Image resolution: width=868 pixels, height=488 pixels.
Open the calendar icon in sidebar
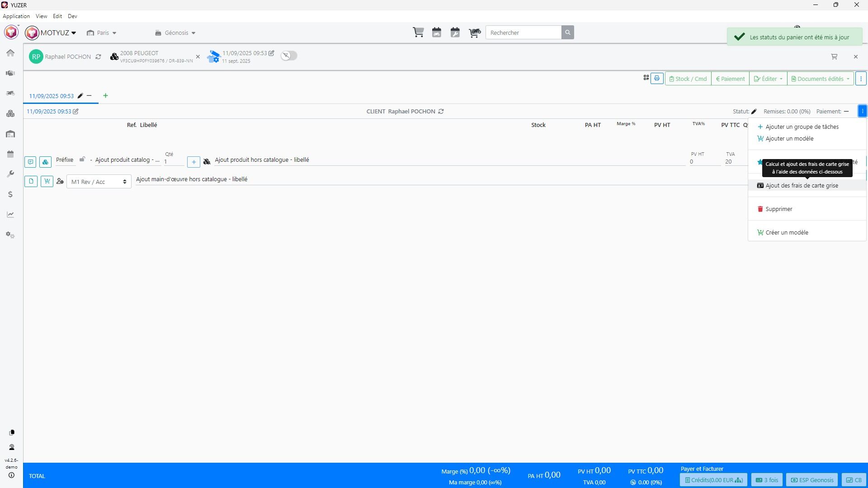[x=10, y=154]
